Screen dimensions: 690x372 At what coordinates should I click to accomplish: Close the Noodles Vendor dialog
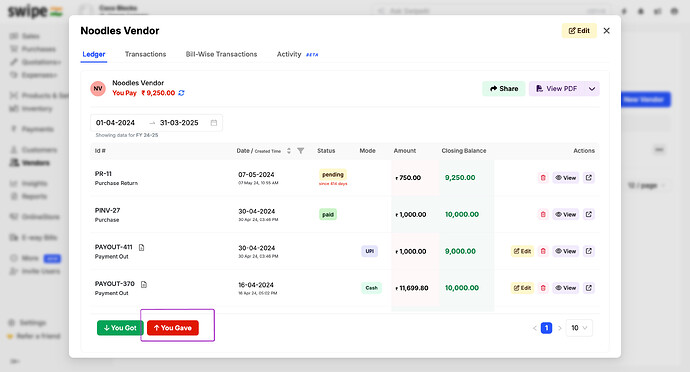606,31
